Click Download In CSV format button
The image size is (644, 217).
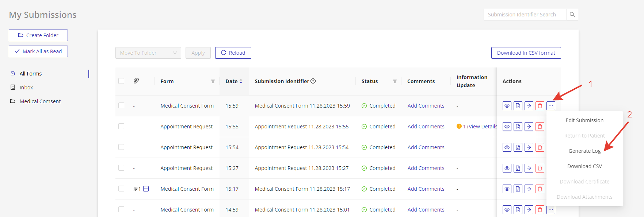click(526, 53)
